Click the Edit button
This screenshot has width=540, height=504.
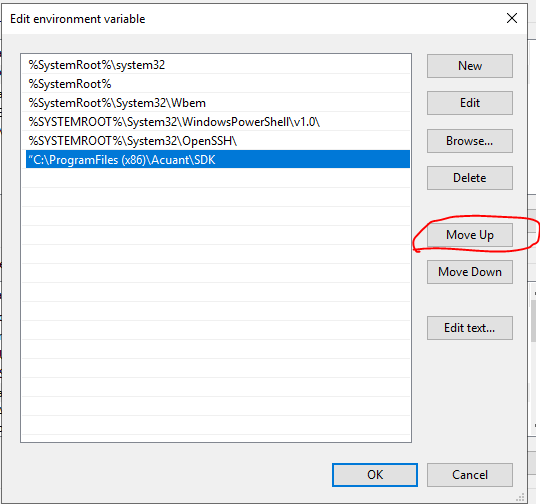[470, 103]
